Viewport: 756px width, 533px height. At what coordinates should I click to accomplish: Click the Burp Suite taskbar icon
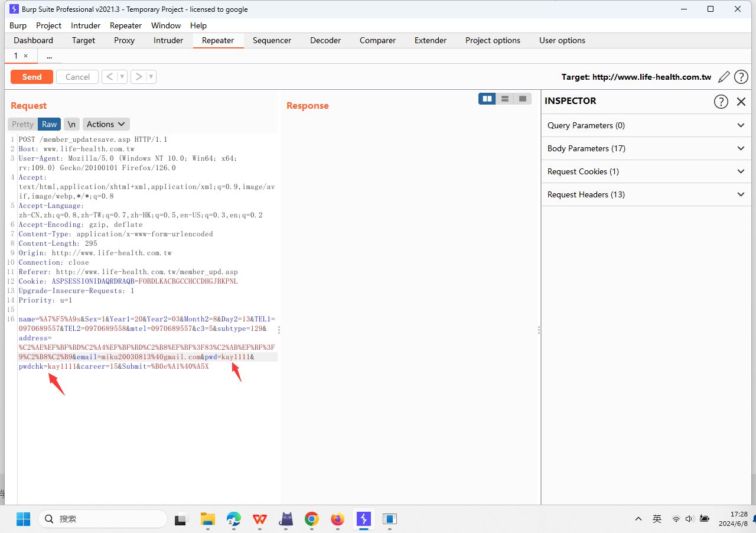point(363,519)
